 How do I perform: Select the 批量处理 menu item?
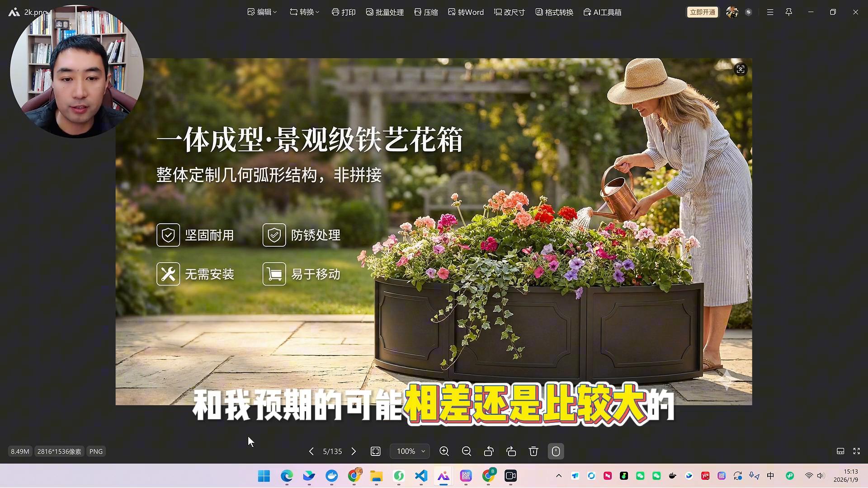(x=385, y=12)
